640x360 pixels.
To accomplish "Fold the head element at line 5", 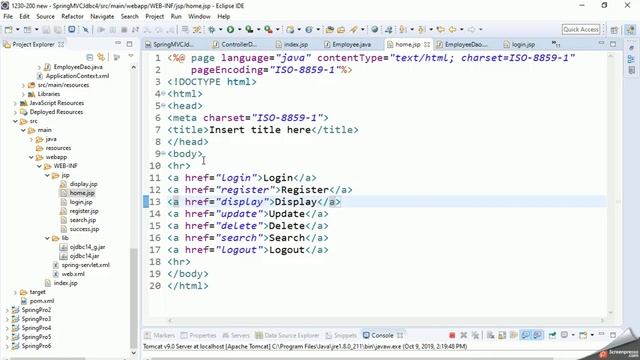I will (x=163, y=106).
